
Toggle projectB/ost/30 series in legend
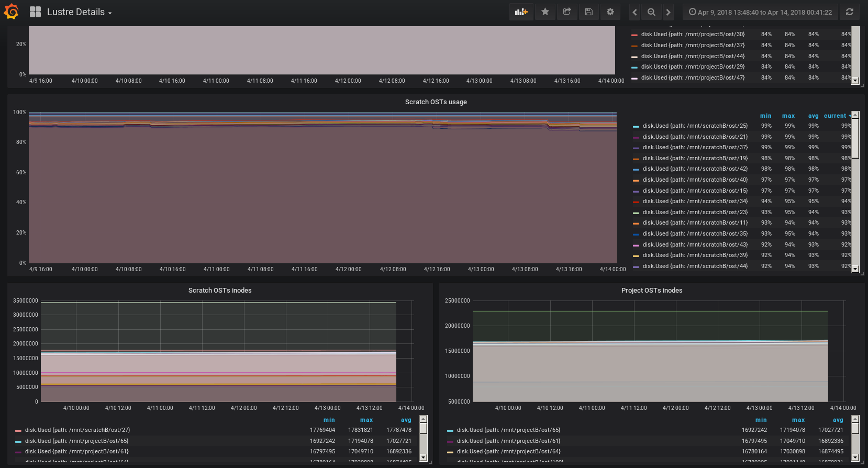tap(693, 34)
